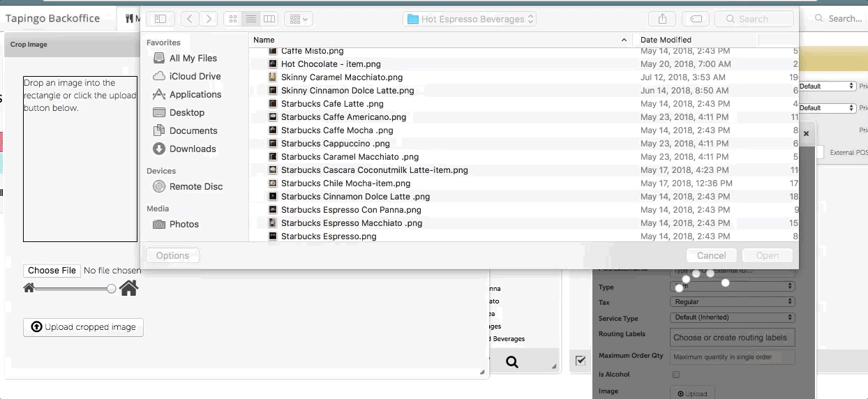Open second Default price dropdown
The height and width of the screenshot is (399, 868).
pos(827,108)
